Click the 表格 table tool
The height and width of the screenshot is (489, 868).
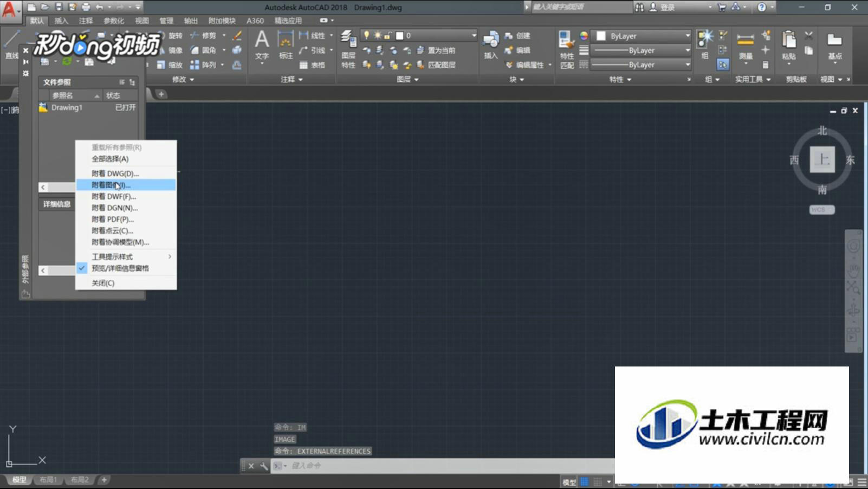tap(312, 65)
